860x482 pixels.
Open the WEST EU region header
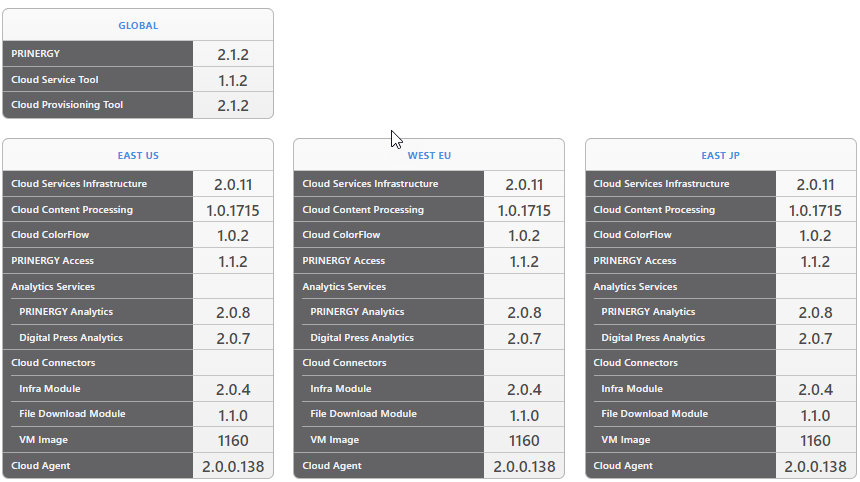[x=429, y=155]
